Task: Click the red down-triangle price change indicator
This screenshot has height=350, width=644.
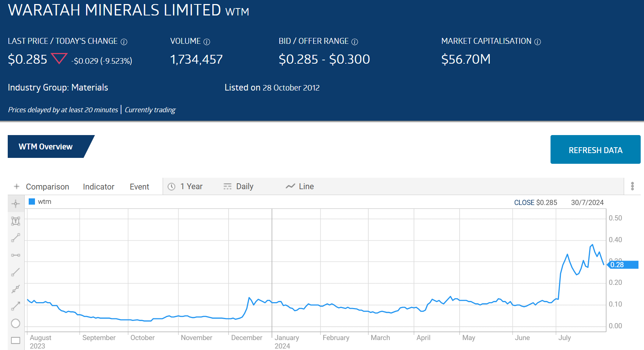Action: (x=59, y=58)
